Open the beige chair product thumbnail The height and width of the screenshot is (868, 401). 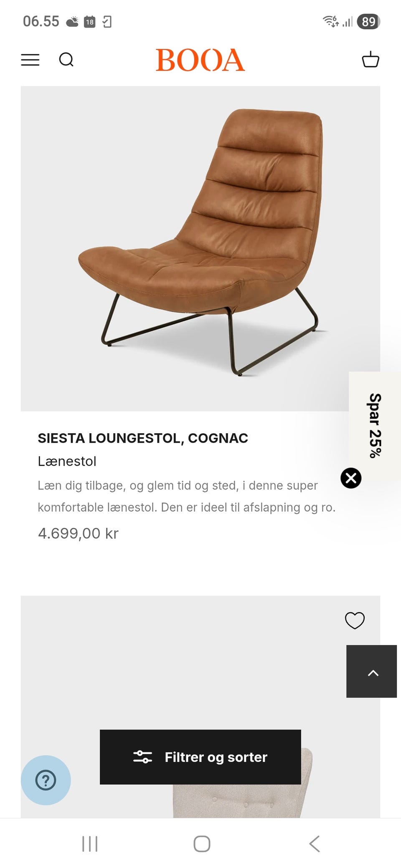(x=200, y=707)
